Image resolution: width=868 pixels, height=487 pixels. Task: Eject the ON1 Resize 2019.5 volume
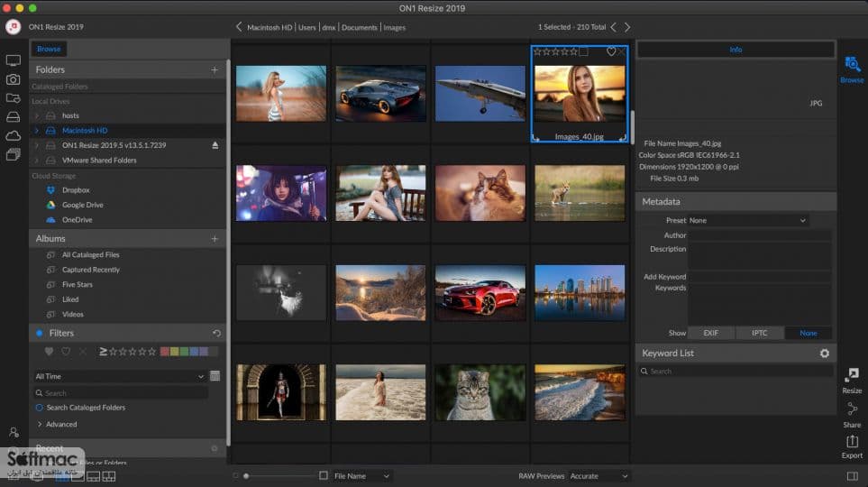click(215, 145)
